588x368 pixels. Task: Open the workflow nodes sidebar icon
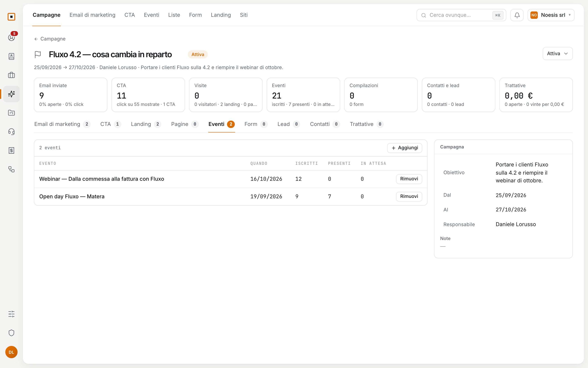pos(11,169)
